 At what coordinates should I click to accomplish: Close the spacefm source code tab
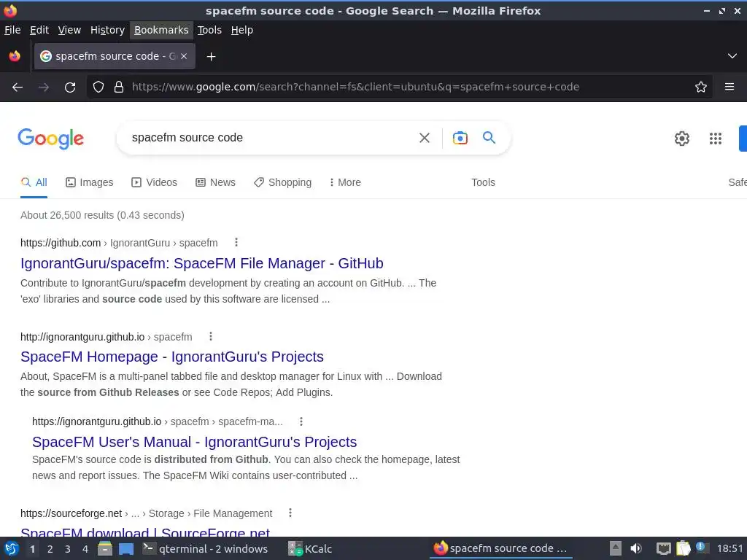coord(184,56)
